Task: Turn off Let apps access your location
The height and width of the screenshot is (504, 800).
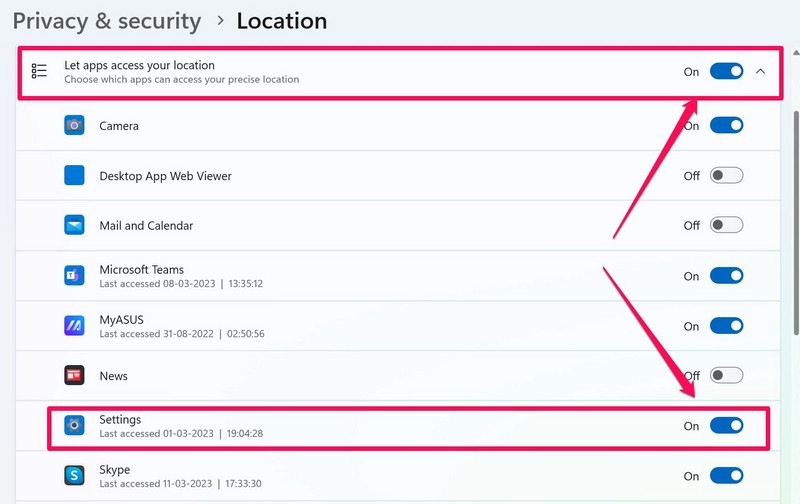Action: [726, 71]
